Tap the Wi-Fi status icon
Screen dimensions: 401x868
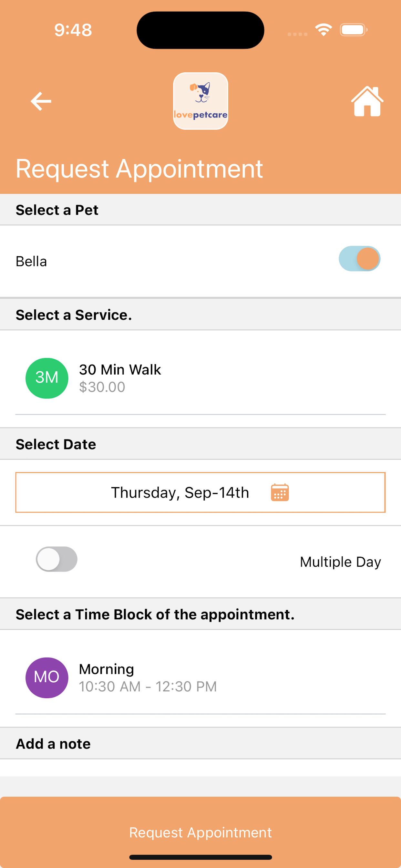tap(324, 30)
